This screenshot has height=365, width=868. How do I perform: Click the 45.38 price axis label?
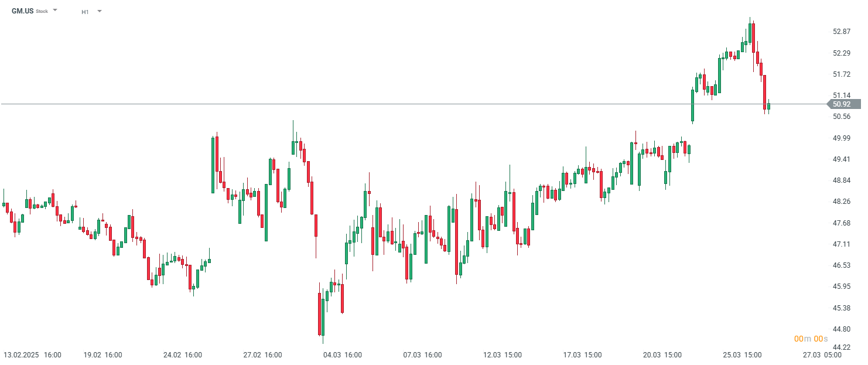click(x=842, y=308)
